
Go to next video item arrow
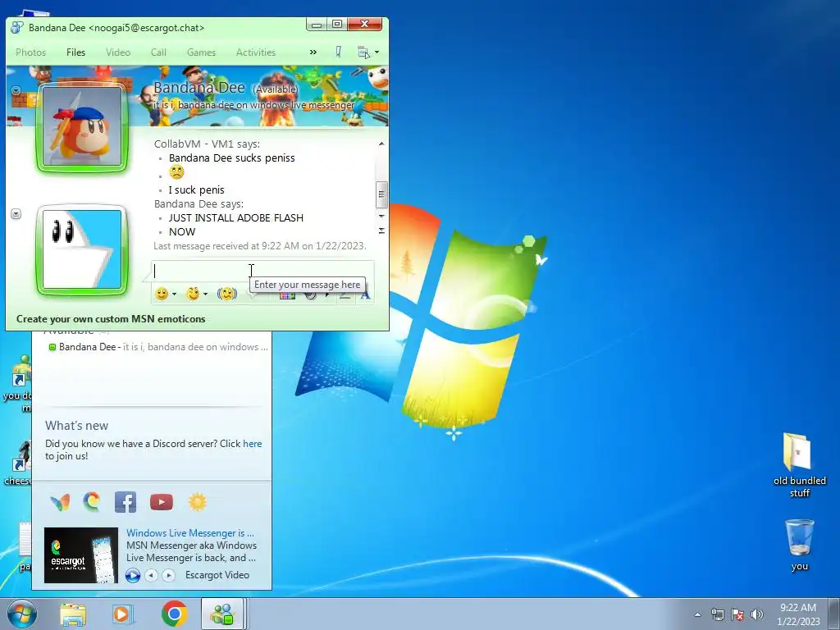(169, 575)
